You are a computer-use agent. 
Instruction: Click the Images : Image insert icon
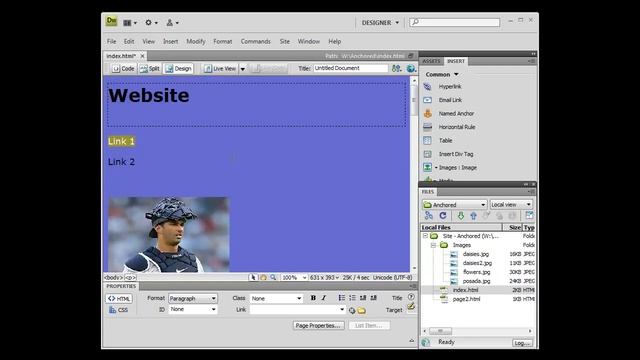[427, 167]
